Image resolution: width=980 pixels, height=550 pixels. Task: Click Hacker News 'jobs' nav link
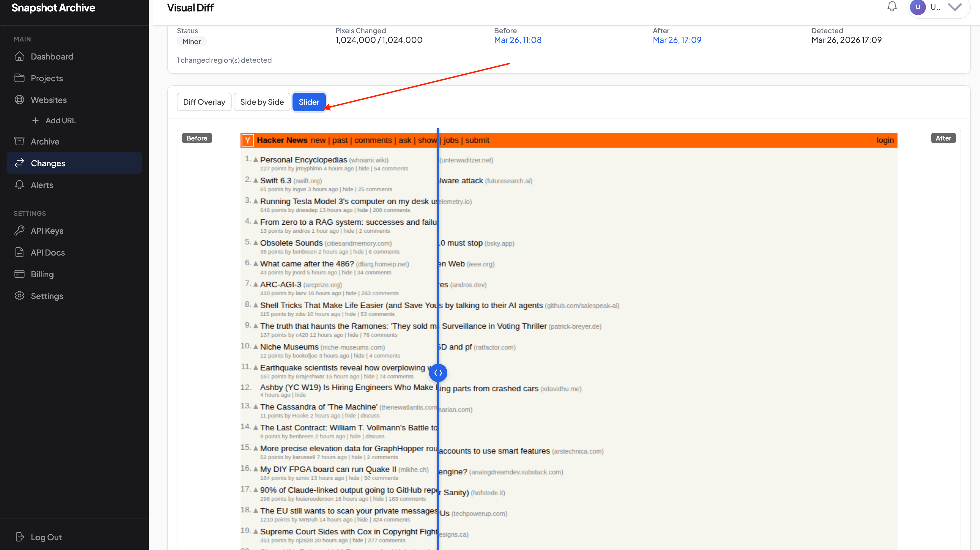pos(451,140)
